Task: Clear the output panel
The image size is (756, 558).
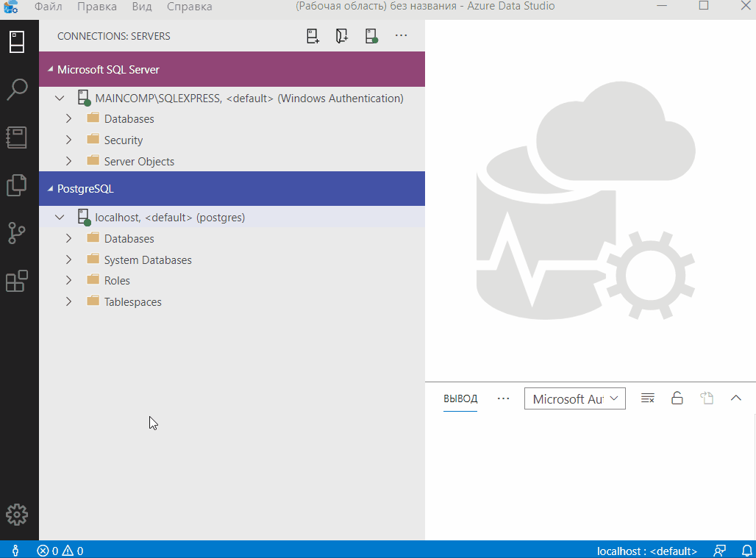Action: click(x=648, y=398)
